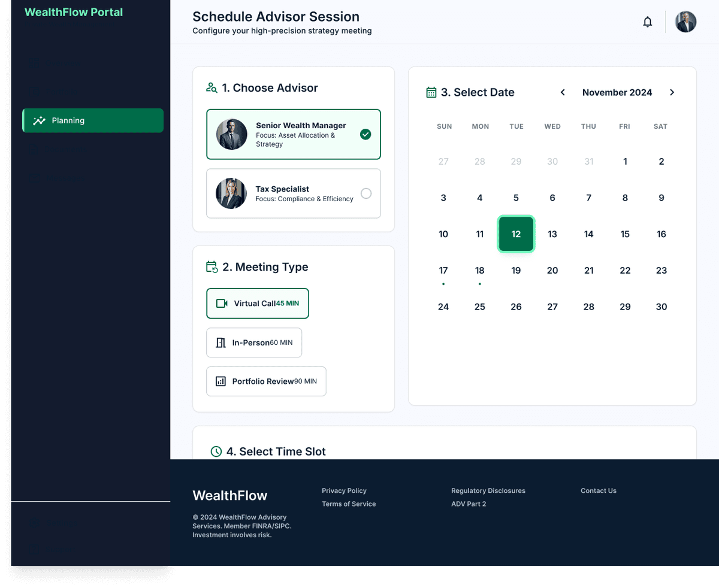Open Planning in the sidebar
This screenshot has width=719, height=588.
(93, 120)
